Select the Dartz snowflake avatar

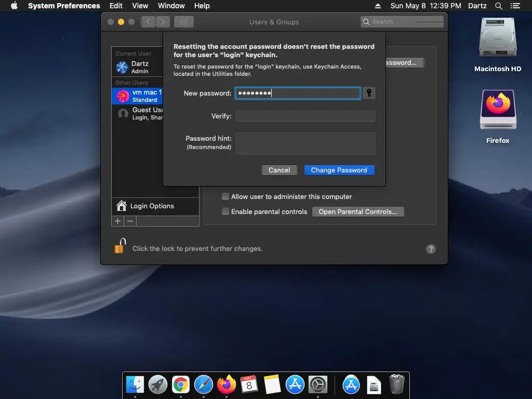click(122, 67)
